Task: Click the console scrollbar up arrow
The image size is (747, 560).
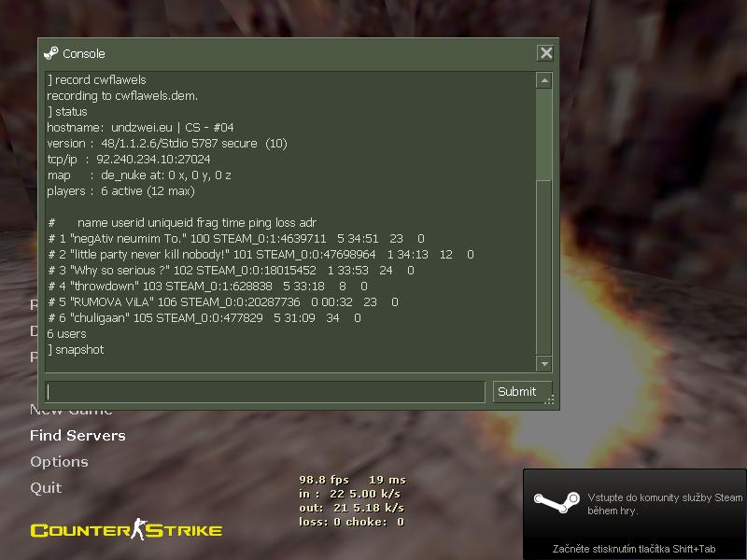Action: click(544, 80)
